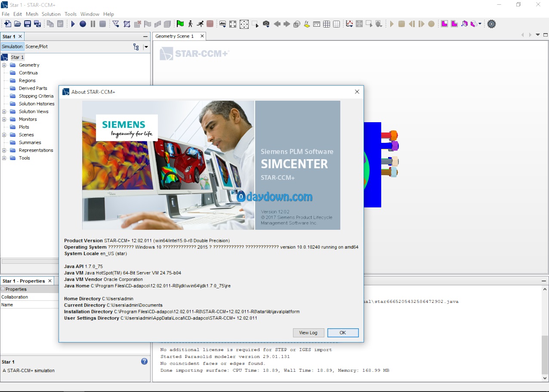Switch to the Scene/Plot tab
Viewport: 549px width, 392px height.
click(x=37, y=46)
